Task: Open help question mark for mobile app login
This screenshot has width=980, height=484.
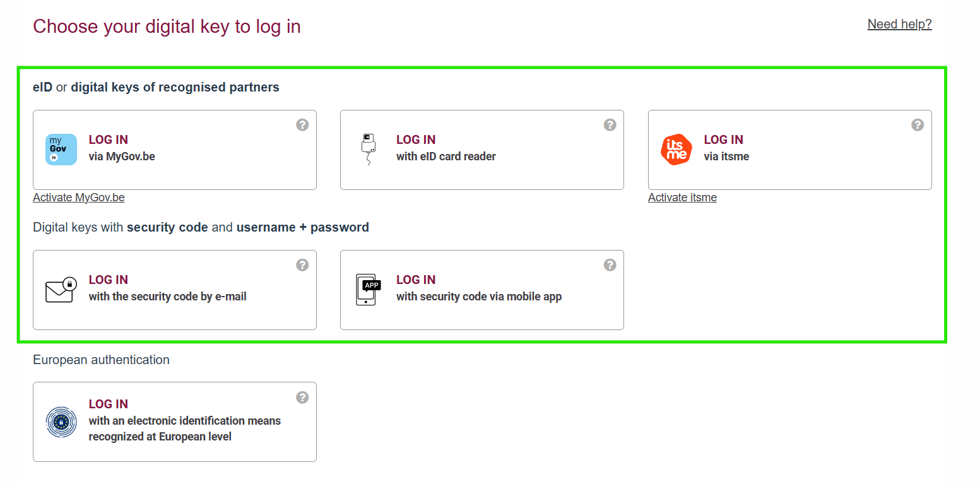Action: [x=610, y=265]
